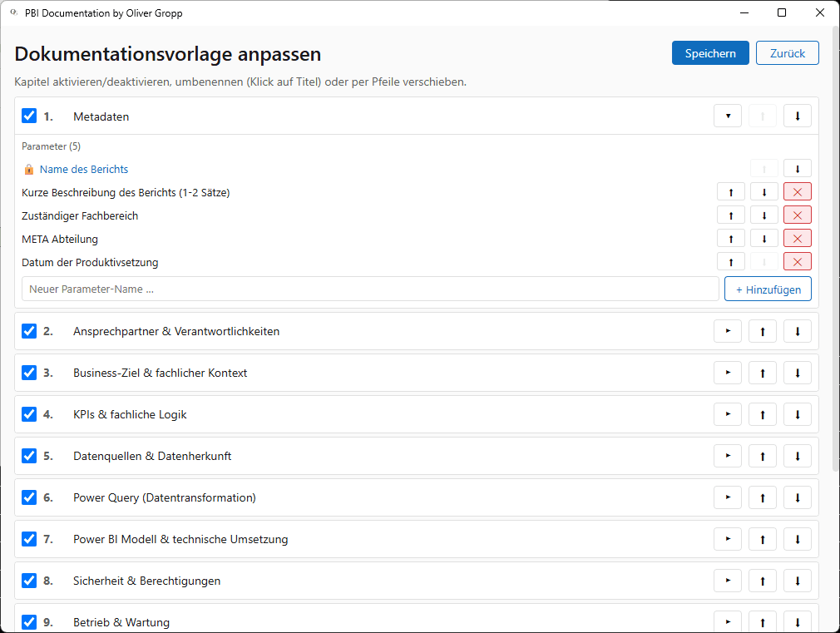
Task: Expand Sicherheit & Berechtigungen chapter
Action: [x=728, y=581]
